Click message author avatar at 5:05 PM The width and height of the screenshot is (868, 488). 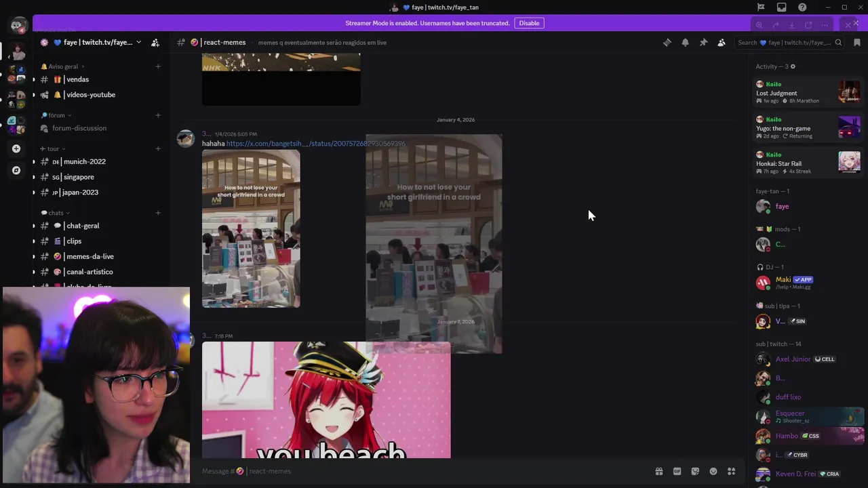tap(186, 138)
